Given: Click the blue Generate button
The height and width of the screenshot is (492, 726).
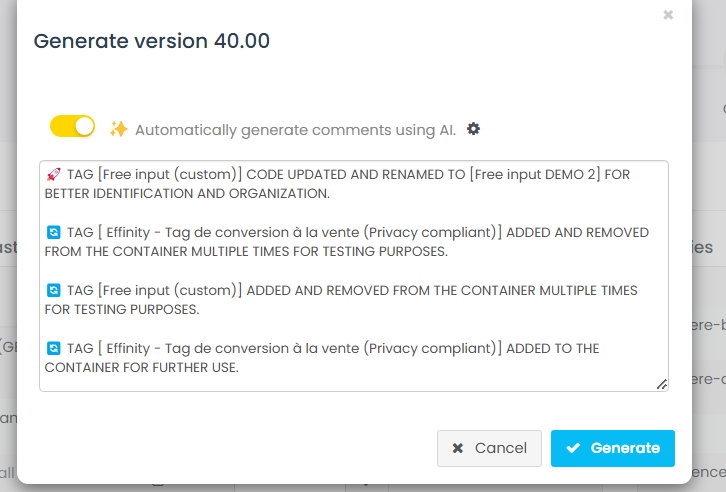Looking at the screenshot, I should click(612, 448).
